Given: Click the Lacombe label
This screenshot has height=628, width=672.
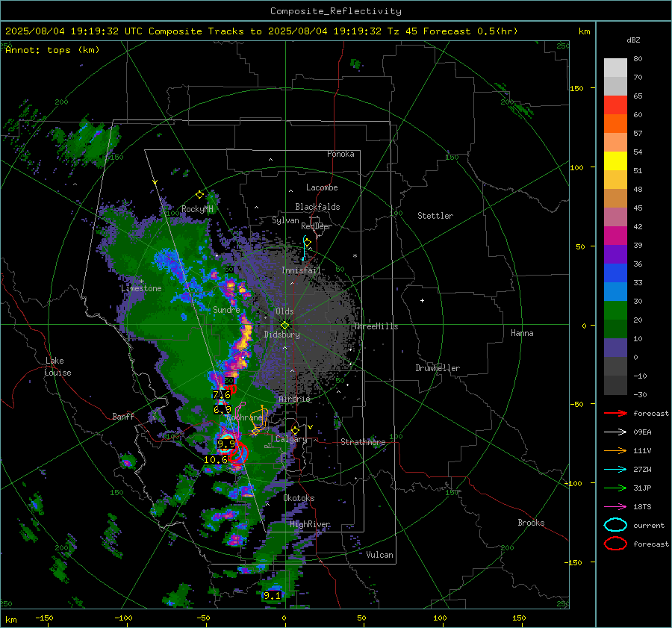Looking at the screenshot, I should click(x=322, y=187).
